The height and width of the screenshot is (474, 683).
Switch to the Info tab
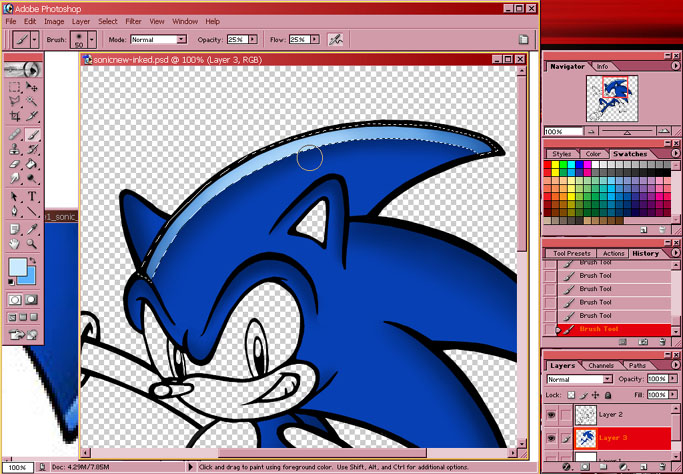coord(602,66)
